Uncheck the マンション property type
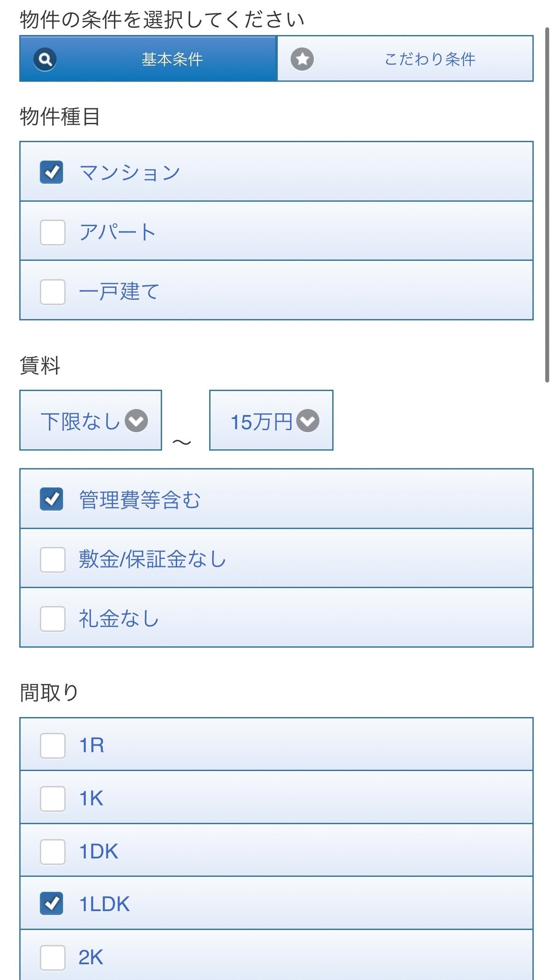 52,172
